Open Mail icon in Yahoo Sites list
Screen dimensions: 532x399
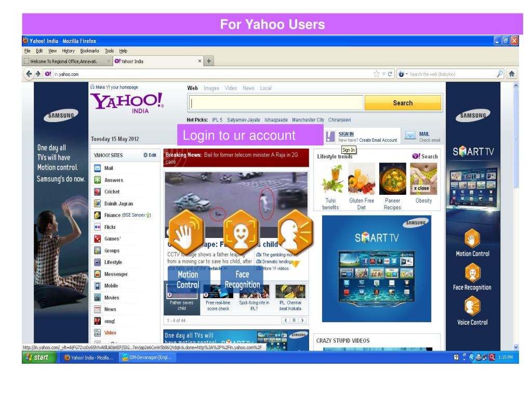tap(97, 168)
